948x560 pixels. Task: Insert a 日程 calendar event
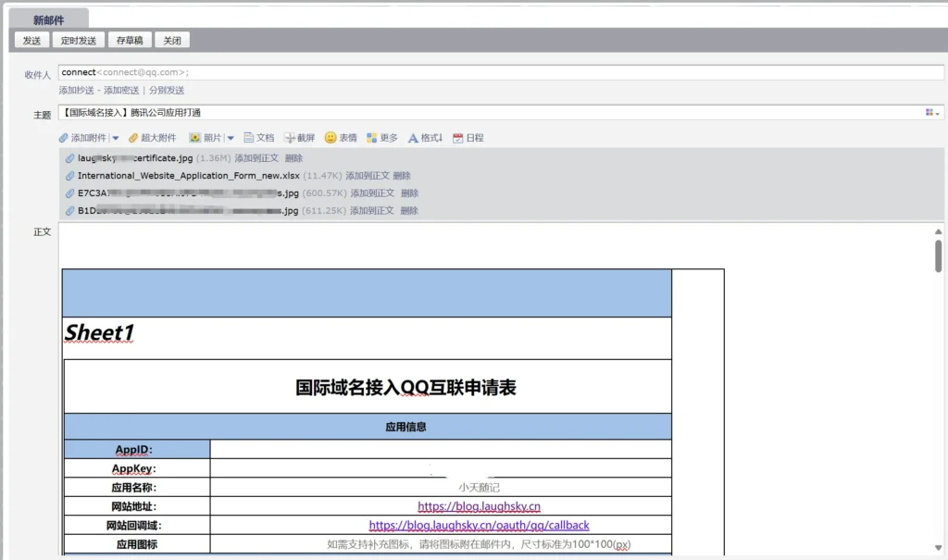pos(466,137)
